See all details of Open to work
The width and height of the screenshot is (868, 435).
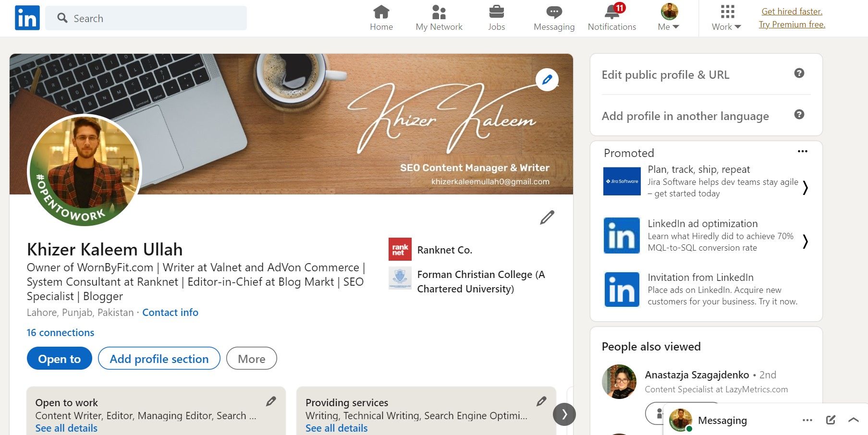66,428
